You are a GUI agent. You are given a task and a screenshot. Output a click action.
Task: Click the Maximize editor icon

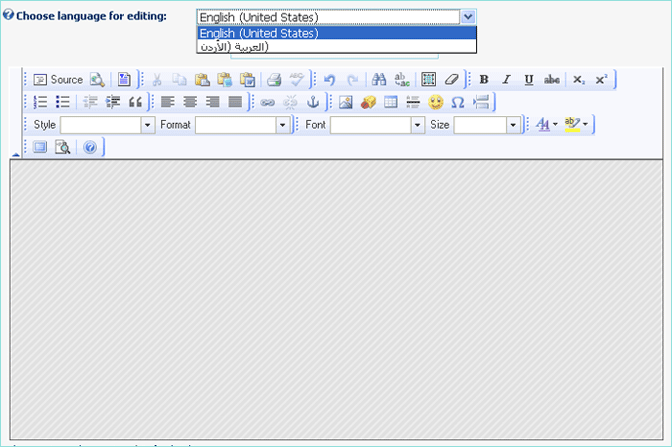(40, 147)
